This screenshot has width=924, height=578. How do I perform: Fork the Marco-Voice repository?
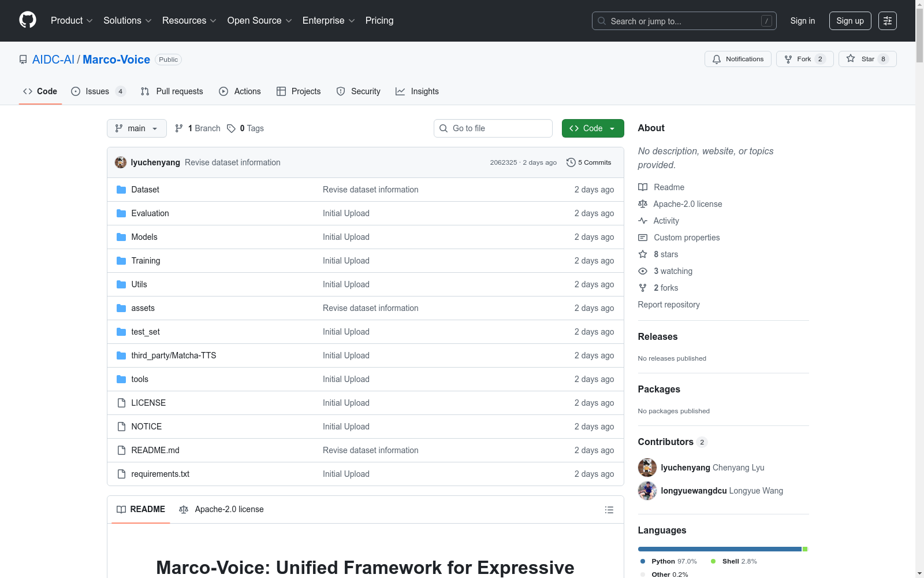point(804,59)
